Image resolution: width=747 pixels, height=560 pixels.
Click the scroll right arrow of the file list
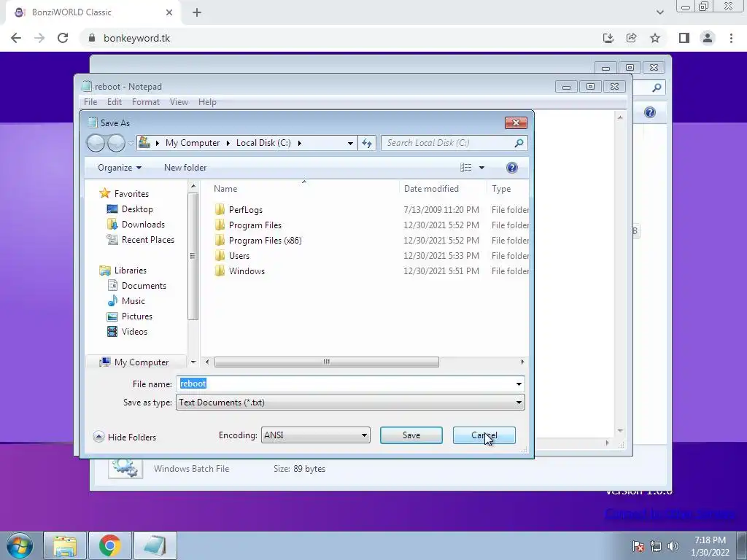point(522,362)
